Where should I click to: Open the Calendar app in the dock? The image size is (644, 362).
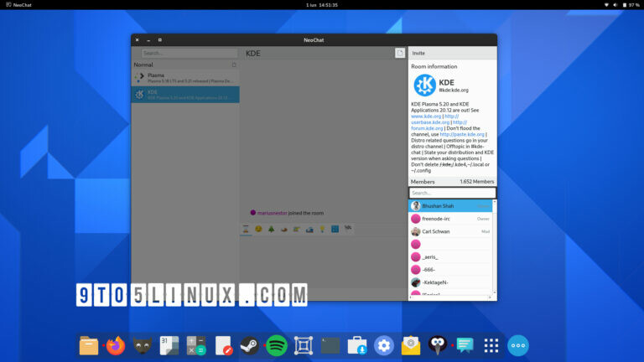point(169,345)
